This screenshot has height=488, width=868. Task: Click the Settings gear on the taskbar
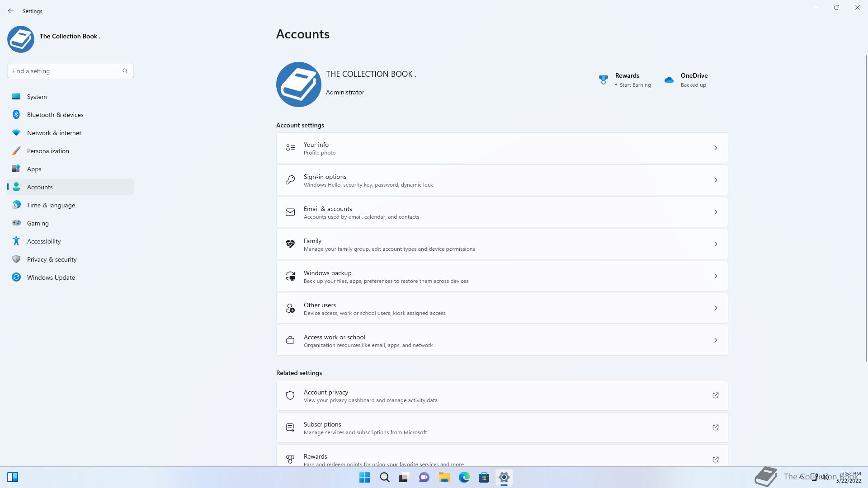pos(504,477)
